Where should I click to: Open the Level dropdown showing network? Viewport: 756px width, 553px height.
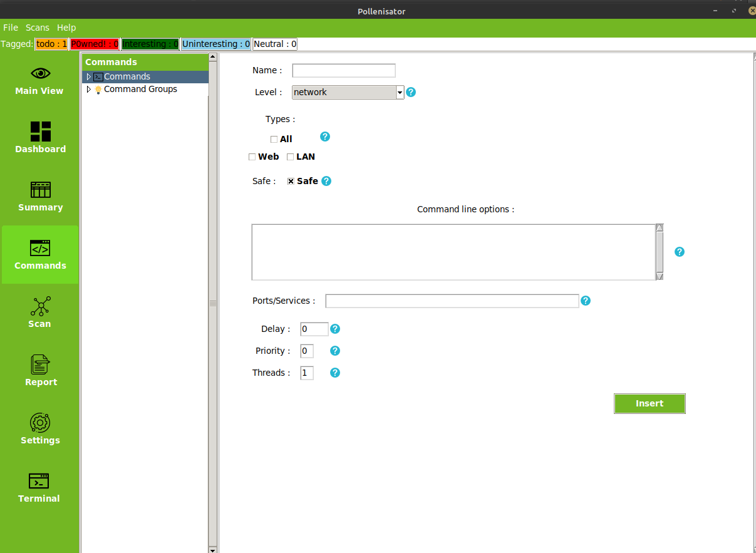coord(348,93)
